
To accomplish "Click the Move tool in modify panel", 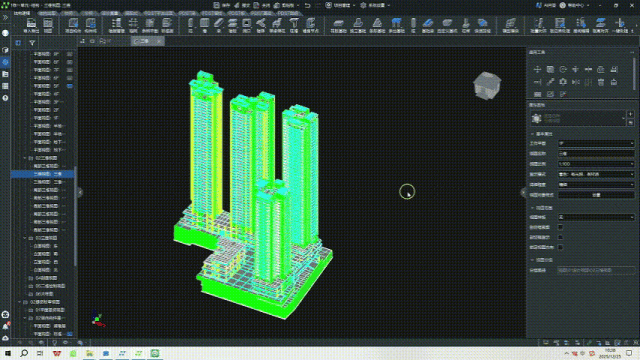I will point(537,69).
